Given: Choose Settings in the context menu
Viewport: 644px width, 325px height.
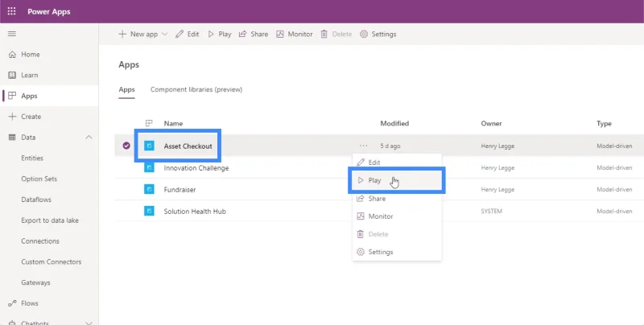Looking at the screenshot, I should pyautogui.click(x=397, y=252).
